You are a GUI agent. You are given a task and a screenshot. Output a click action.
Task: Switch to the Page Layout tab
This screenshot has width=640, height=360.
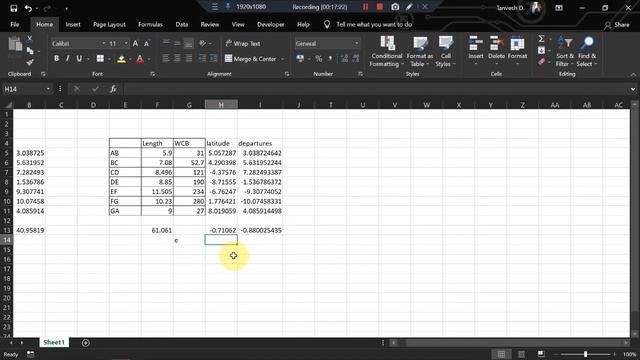click(109, 24)
